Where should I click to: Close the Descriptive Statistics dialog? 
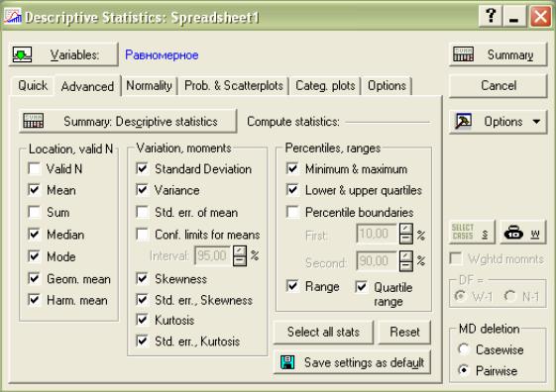point(540,16)
